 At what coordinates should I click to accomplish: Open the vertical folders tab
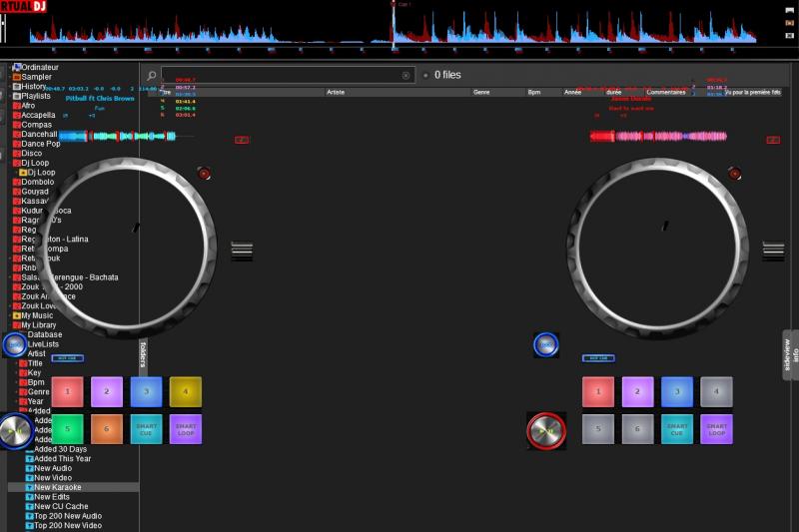pos(143,353)
